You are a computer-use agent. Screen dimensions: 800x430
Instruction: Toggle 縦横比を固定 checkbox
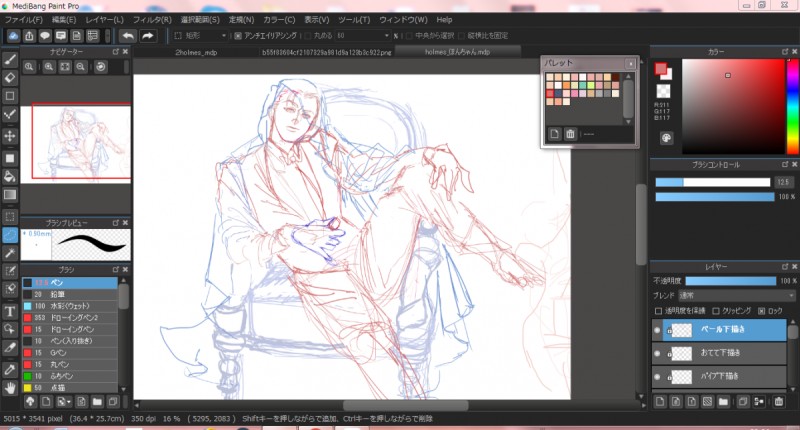(x=461, y=36)
